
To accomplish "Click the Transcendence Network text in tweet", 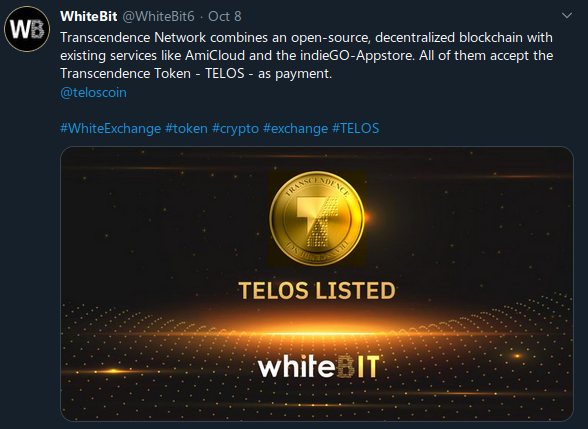I will (133, 38).
